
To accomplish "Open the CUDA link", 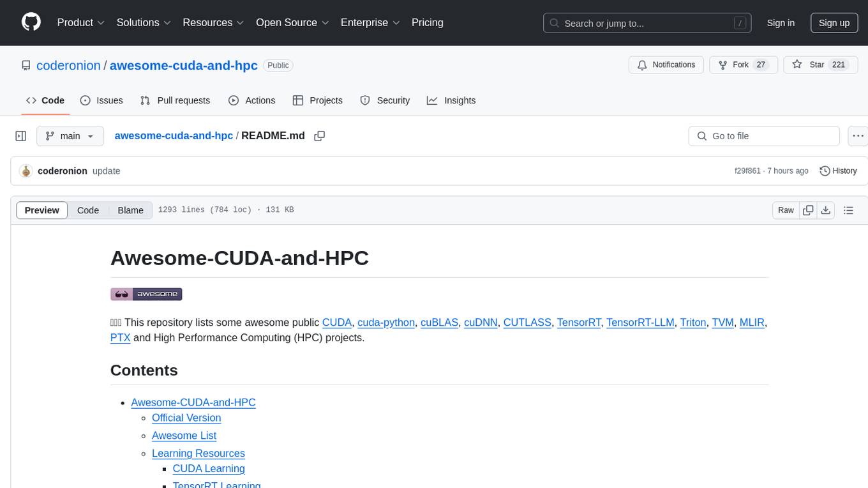I will 337,323.
